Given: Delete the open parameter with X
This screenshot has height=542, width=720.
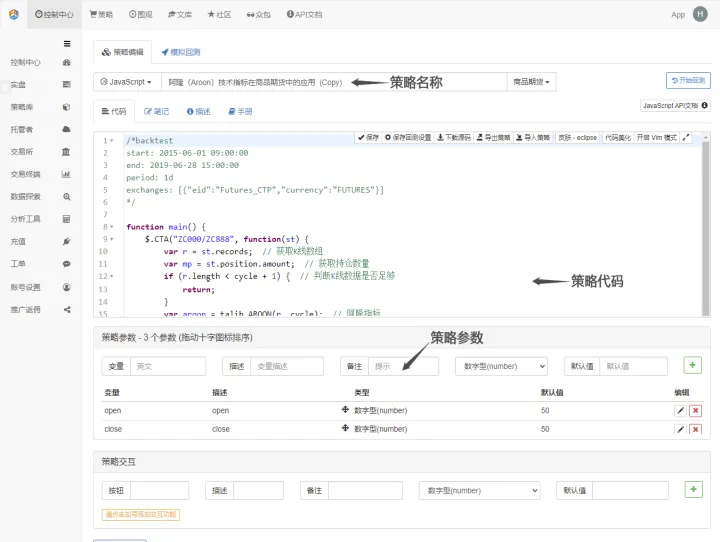Looking at the screenshot, I should tap(696, 411).
